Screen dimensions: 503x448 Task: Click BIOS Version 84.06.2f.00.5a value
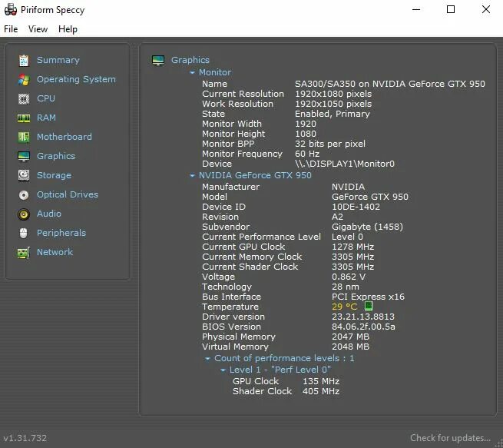coord(363,327)
